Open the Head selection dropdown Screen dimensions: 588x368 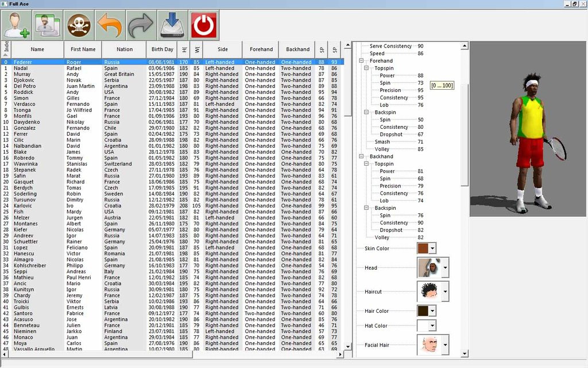click(x=445, y=268)
